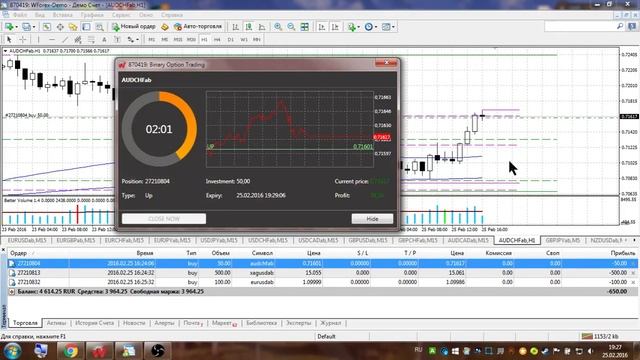Click the Hide button in Binary Option dialog

(x=372, y=219)
